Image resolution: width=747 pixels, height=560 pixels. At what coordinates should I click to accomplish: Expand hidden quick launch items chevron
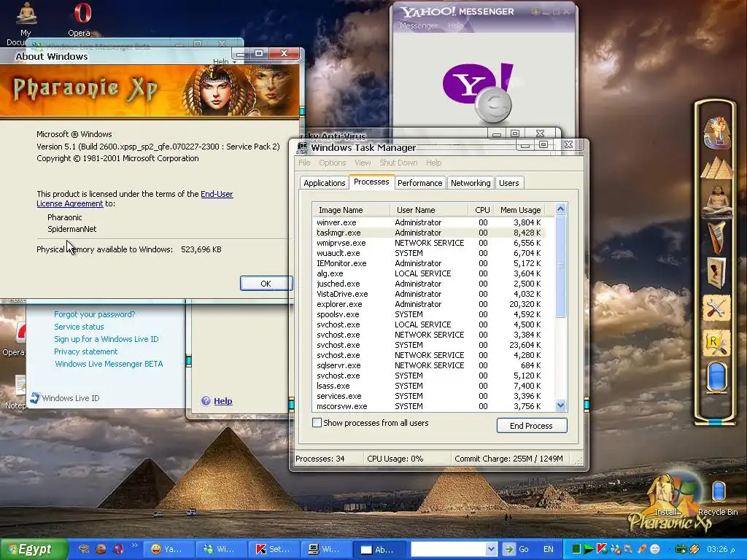(x=134, y=545)
